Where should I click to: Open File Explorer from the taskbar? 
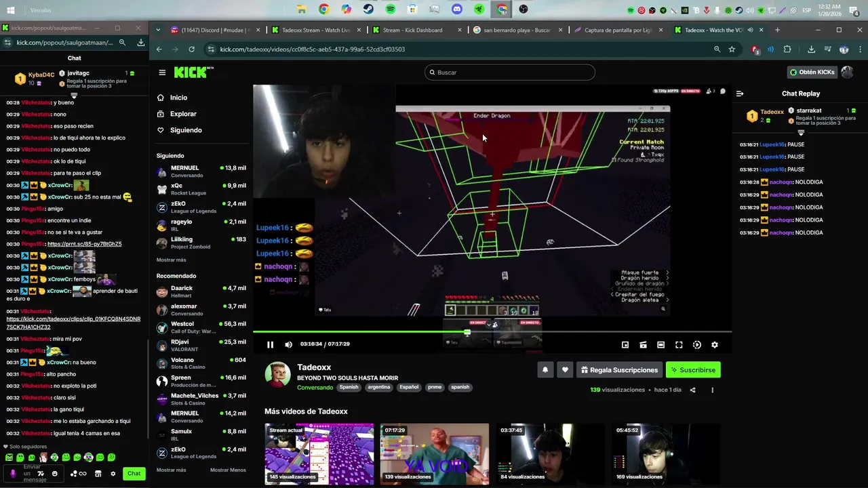pos(302,9)
